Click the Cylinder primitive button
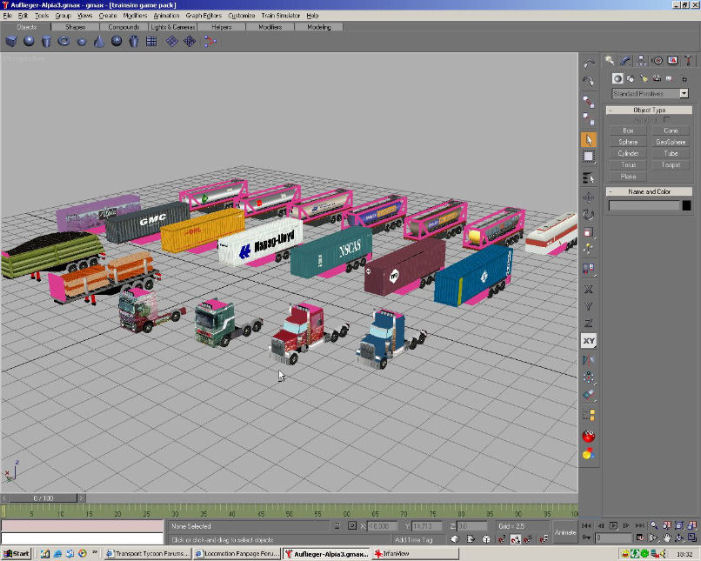 628,153
